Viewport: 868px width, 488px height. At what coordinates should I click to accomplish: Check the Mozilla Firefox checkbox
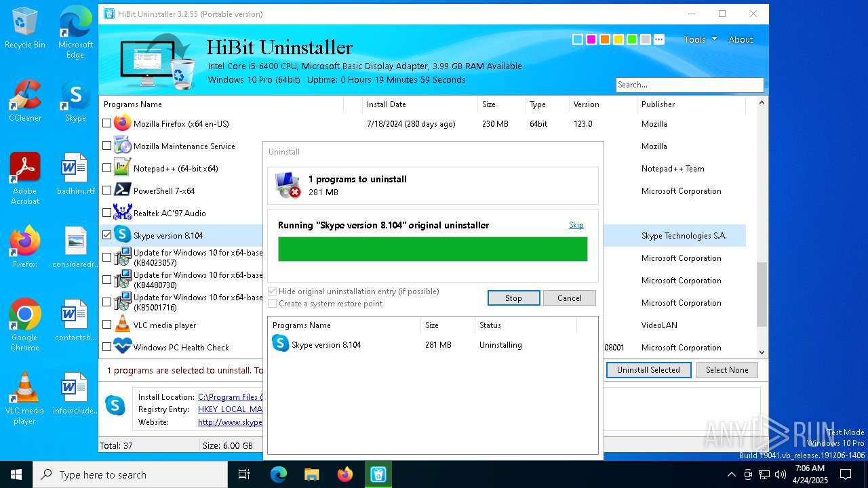click(106, 123)
